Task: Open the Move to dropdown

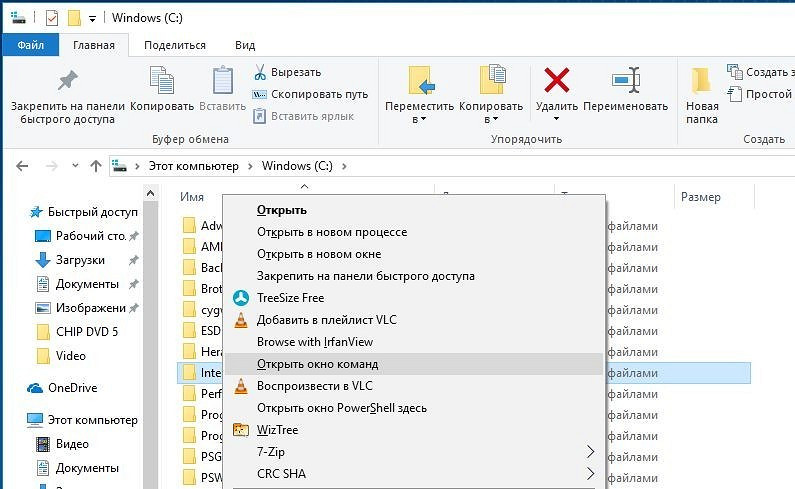Action: coord(423,120)
